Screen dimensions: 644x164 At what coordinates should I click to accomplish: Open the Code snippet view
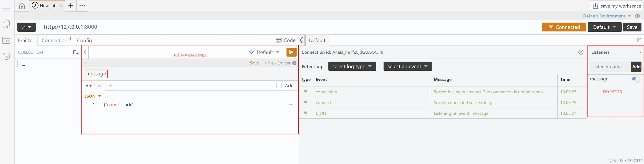pos(286,40)
